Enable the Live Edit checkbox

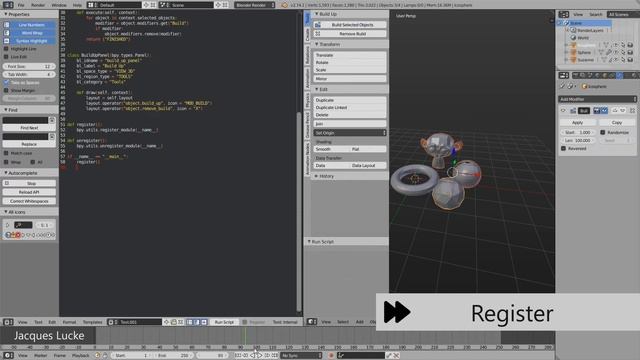pyautogui.click(x=6, y=57)
